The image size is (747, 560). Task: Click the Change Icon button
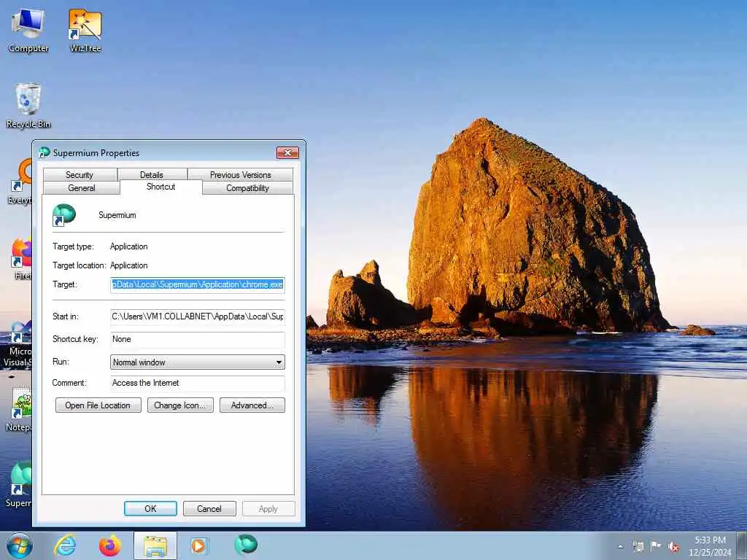point(180,405)
